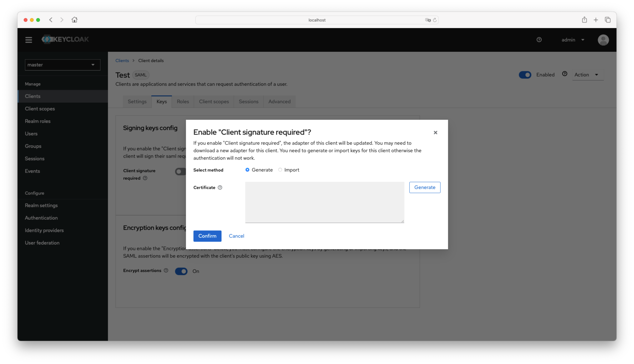Toggle Client signature required switch

point(180,172)
